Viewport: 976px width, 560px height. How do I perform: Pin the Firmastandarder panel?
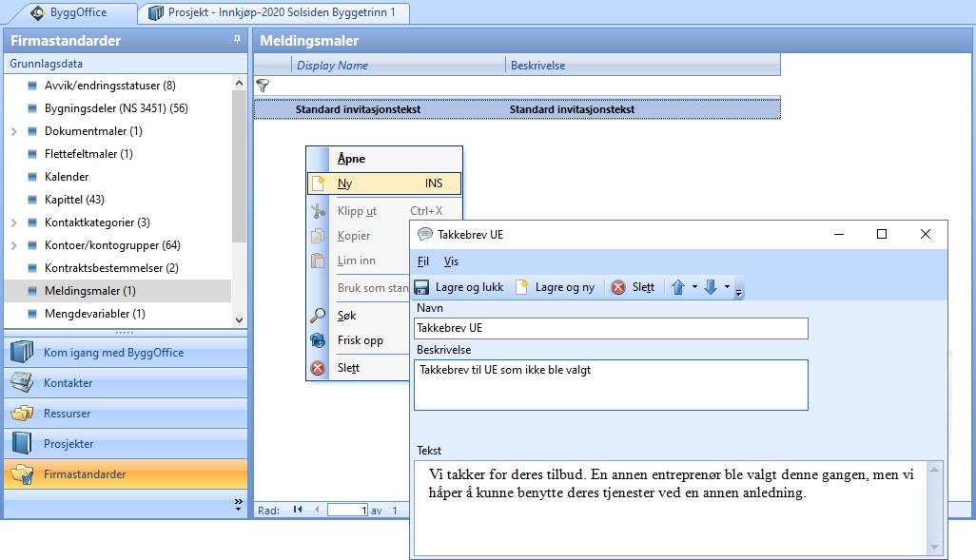(x=237, y=40)
